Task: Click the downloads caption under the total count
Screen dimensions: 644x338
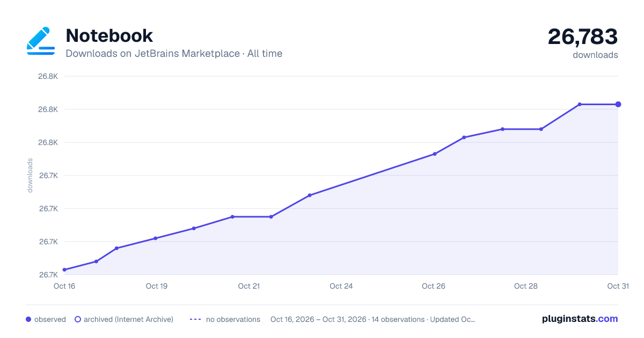Action: tap(595, 55)
